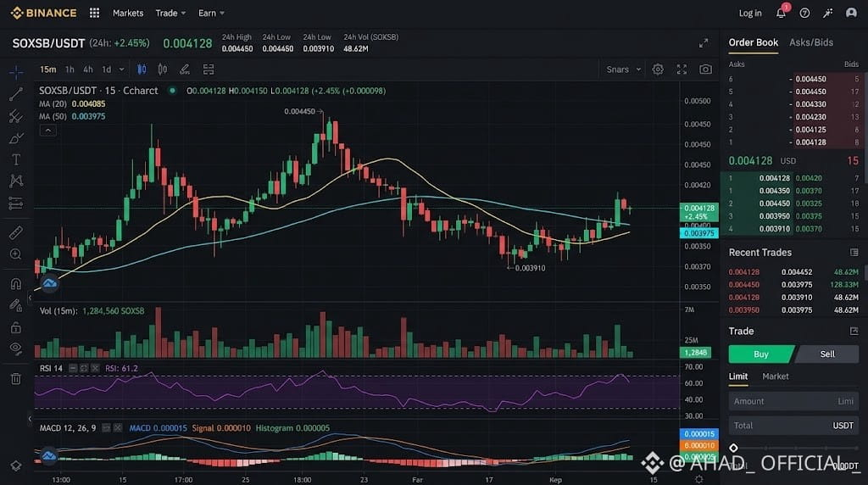868x485 pixels.
Task: Select the 15m timeframe
Action: [47, 70]
